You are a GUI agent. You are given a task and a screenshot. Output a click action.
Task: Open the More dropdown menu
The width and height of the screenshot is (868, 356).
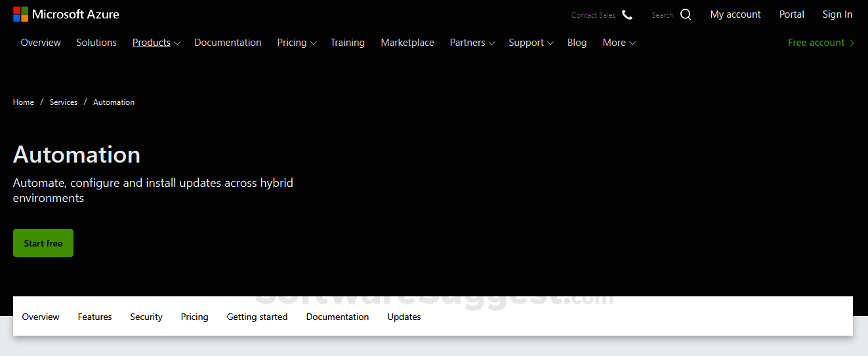619,43
